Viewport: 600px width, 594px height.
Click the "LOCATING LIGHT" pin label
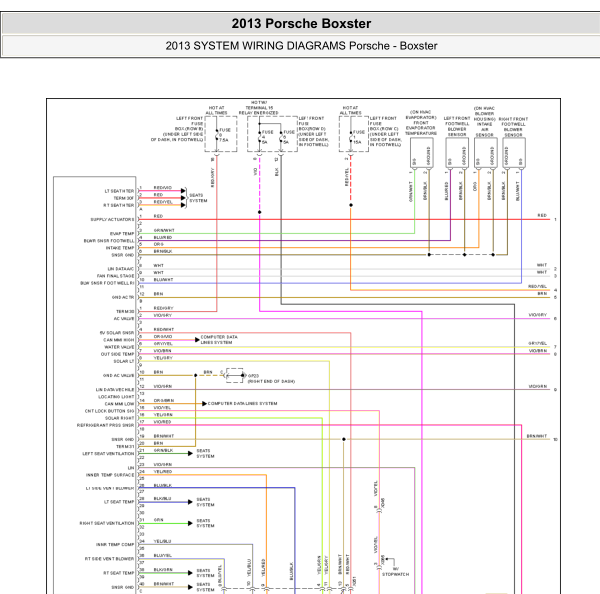pyautogui.click(x=116, y=397)
